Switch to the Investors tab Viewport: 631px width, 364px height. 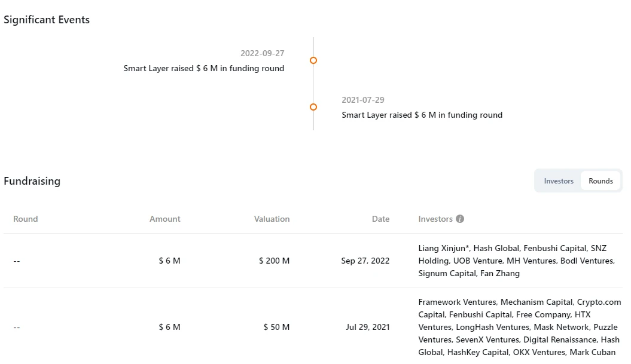(x=558, y=181)
